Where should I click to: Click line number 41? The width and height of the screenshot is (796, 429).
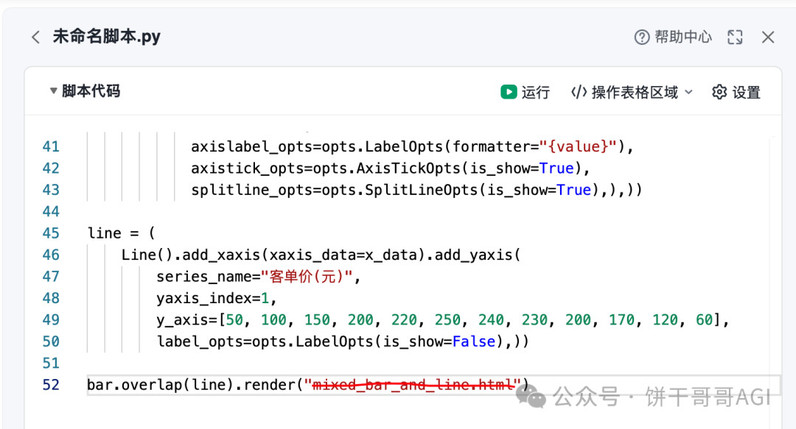51,147
